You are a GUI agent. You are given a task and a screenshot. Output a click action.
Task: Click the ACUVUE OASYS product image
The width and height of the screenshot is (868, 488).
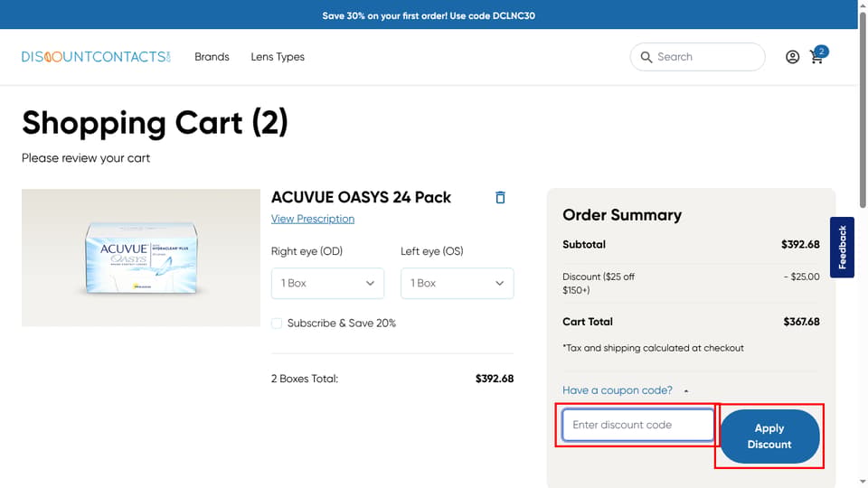(x=141, y=258)
